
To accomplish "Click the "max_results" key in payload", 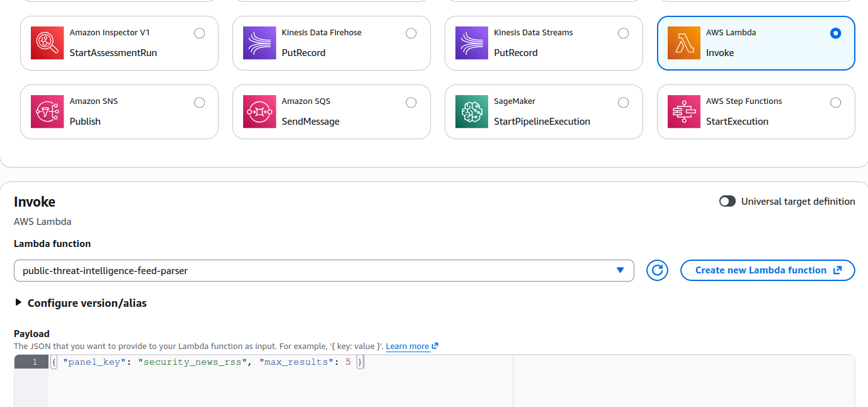I will pyautogui.click(x=297, y=362).
